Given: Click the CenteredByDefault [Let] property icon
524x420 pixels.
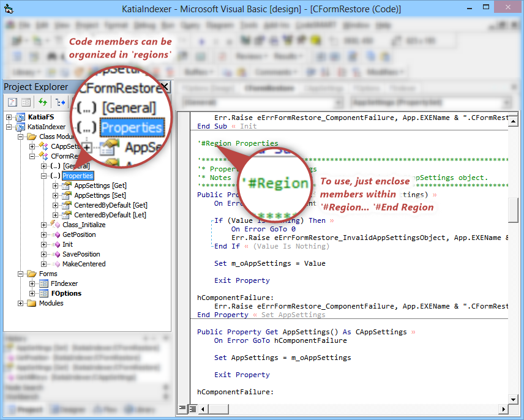Looking at the screenshot, I should [67, 214].
